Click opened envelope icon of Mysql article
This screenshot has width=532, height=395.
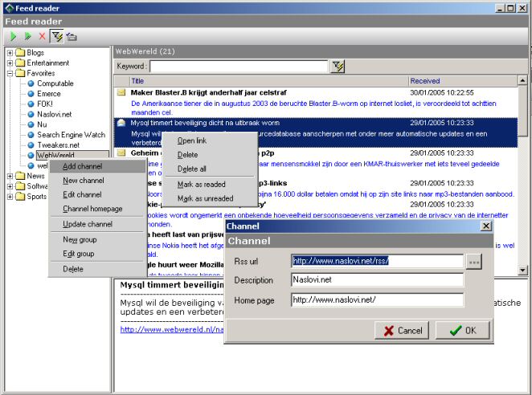(121, 123)
